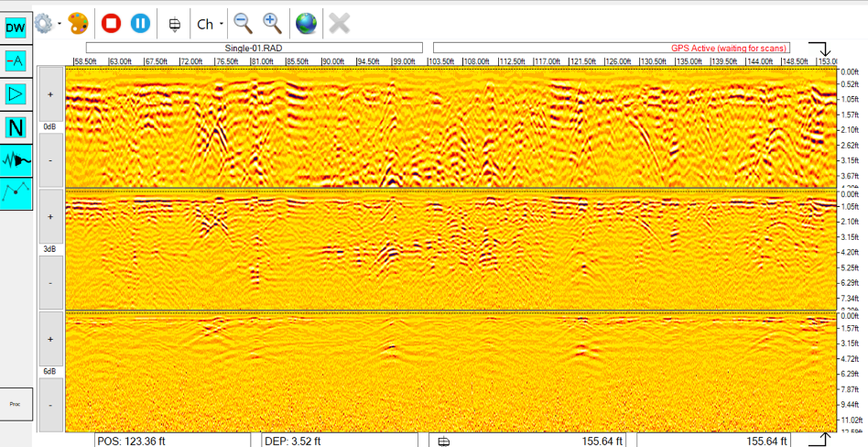Open the color palette settings
Viewport: 868px width, 447px height.
tap(79, 22)
